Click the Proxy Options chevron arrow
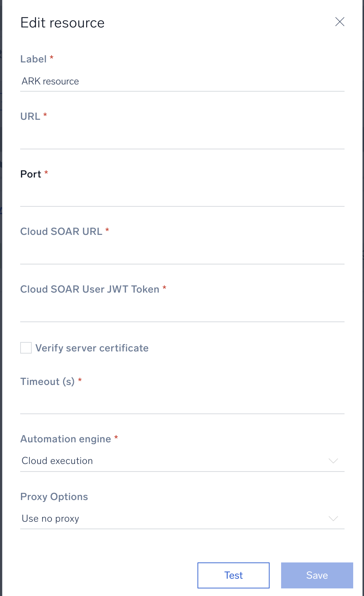 coord(333,519)
